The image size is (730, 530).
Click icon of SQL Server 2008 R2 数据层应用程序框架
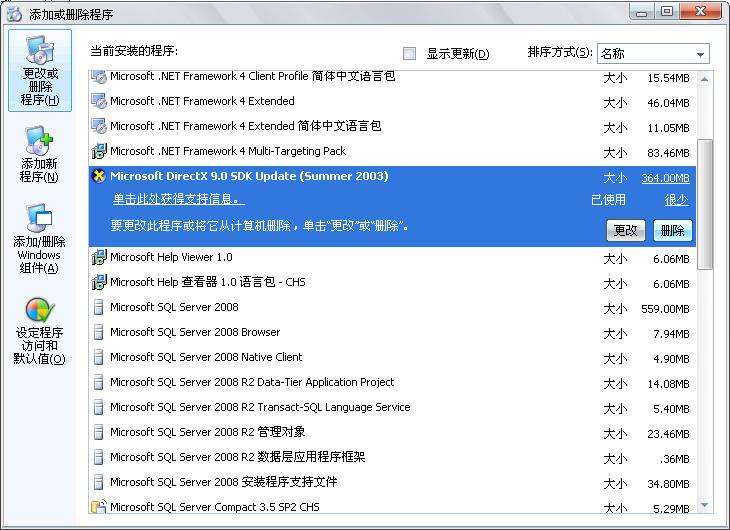click(x=98, y=457)
